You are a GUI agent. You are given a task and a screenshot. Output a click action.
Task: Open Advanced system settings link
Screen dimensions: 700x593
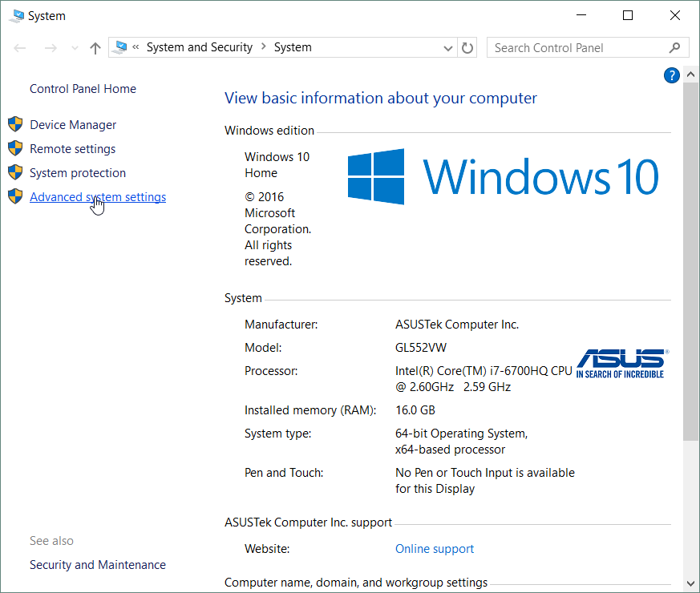tap(98, 197)
